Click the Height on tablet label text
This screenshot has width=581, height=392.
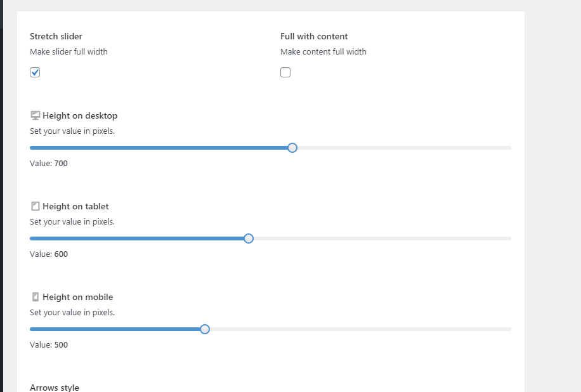pyautogui.click(x=75, y=206)
